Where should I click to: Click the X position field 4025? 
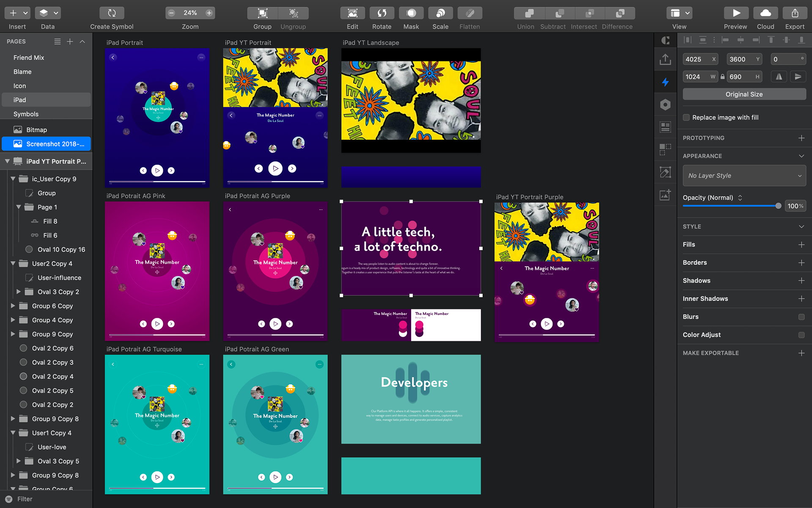tap(701, 59)
